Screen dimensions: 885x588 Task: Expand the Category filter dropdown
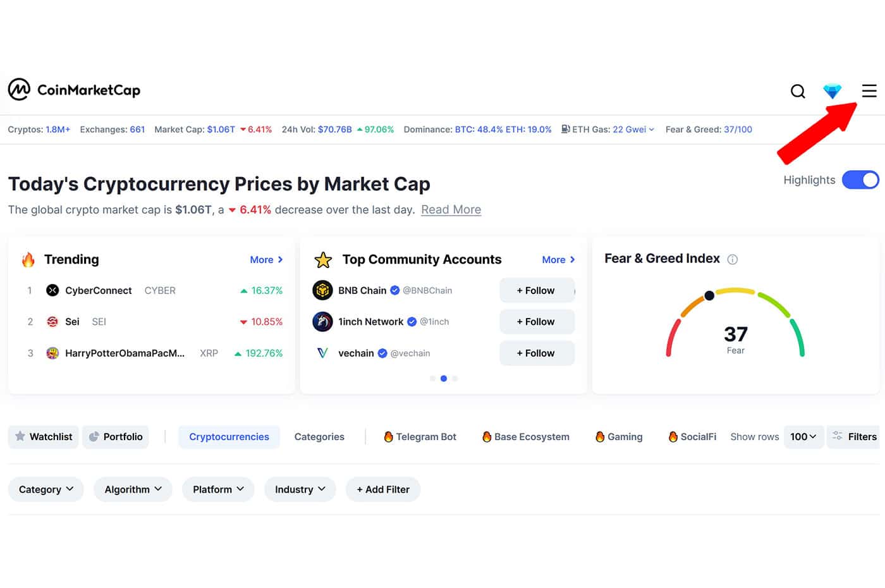point(46,489)
